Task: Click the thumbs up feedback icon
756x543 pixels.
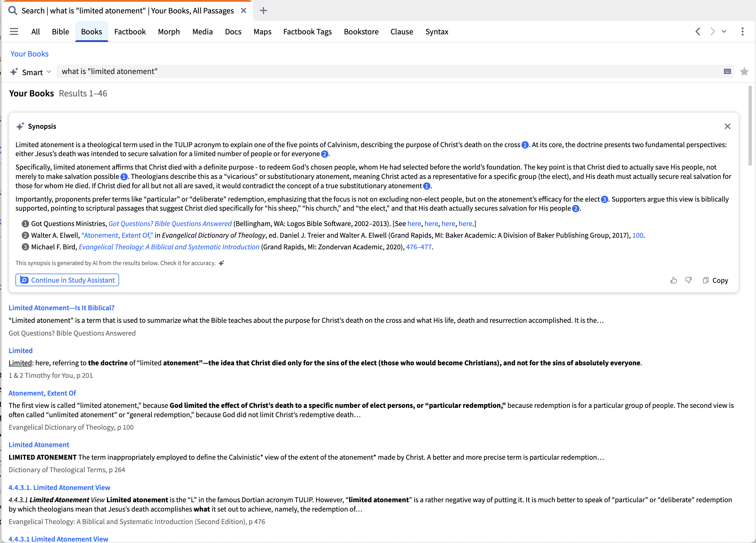Action: 674,280
